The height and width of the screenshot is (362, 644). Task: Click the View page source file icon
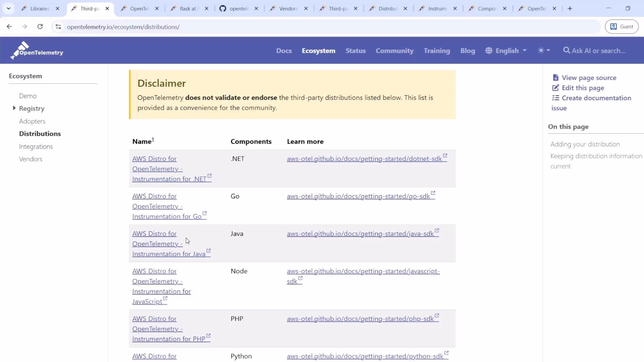point(555,77)
